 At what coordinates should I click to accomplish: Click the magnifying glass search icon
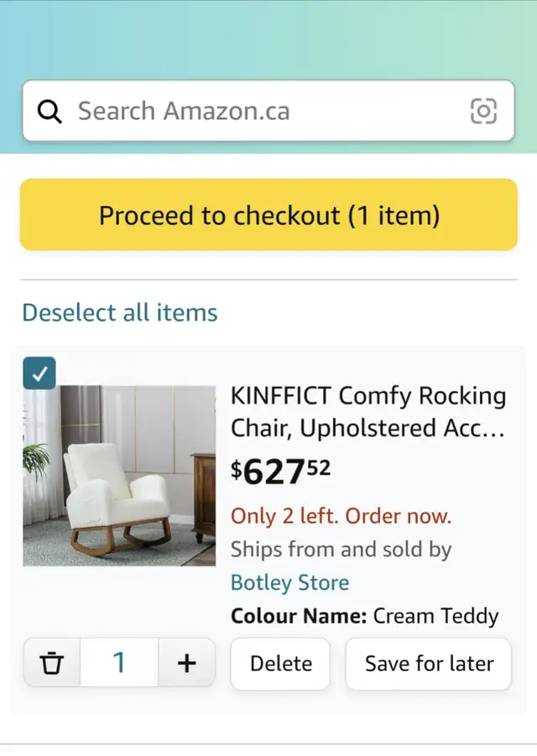coord(50,111)
